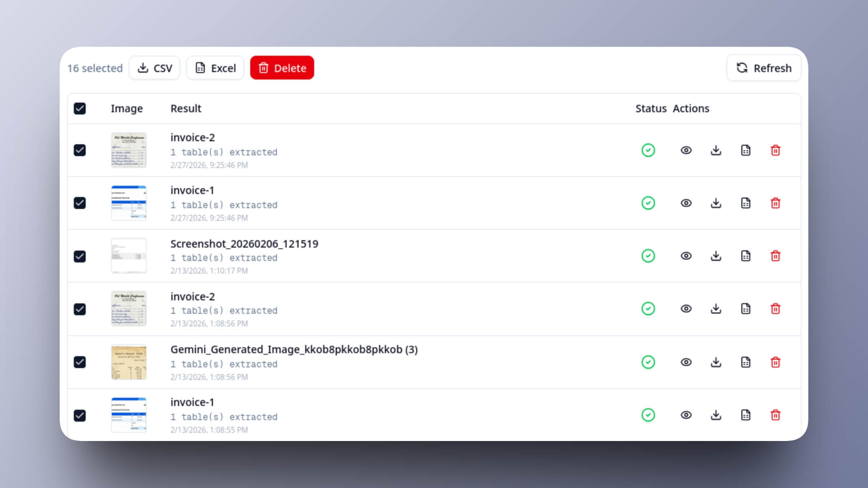
Task: Download the 1:08:55 PM invoice-1 result
Action: pos(716,415)
